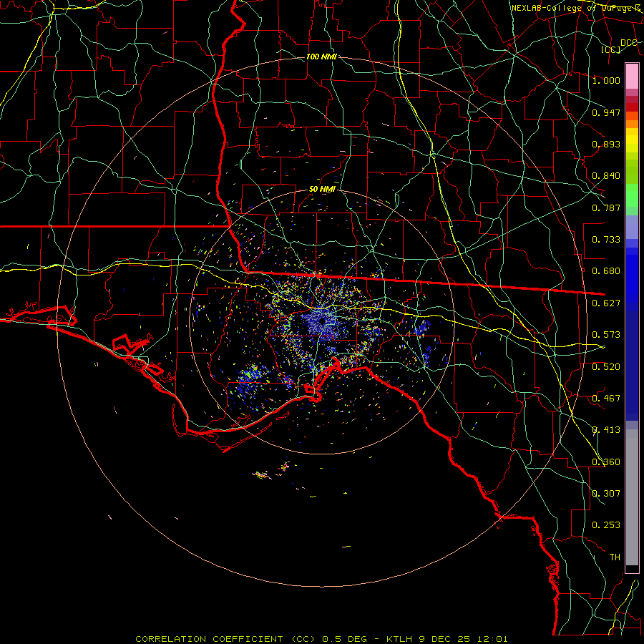
Task: Click the 0.947 scale value
Action: pos(606,112)
